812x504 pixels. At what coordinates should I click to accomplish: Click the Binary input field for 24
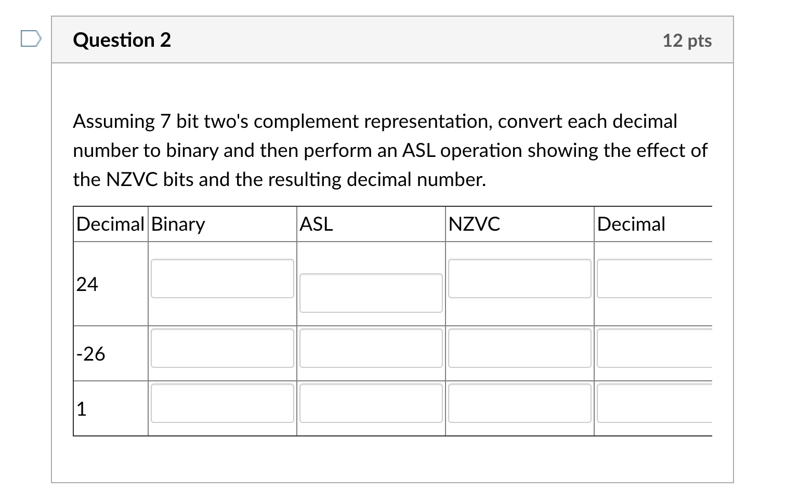[x=222, y=278]
